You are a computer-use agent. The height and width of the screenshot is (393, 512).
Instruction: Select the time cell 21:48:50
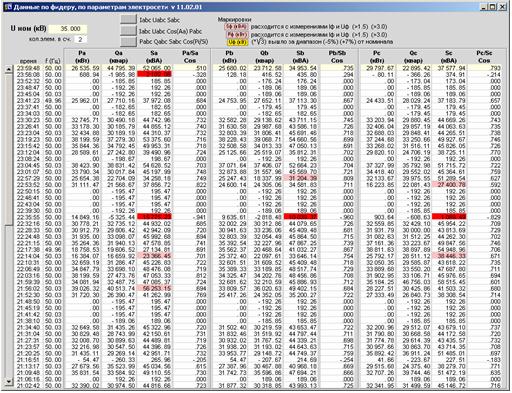28,302
